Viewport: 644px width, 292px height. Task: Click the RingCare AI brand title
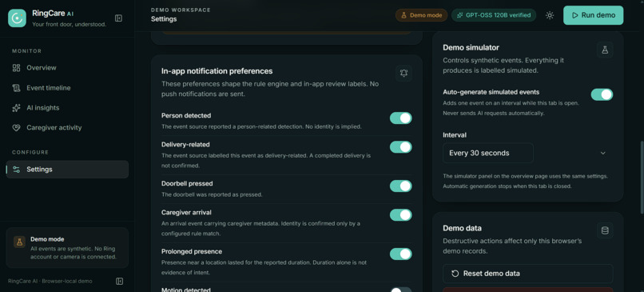click(x=53, y=14)
